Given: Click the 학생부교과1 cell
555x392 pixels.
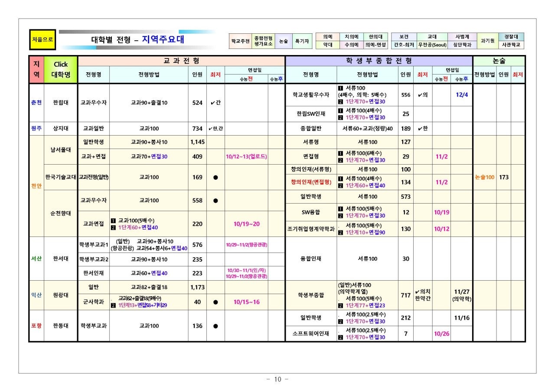Looking at the screenshot, I should point(94,245).
